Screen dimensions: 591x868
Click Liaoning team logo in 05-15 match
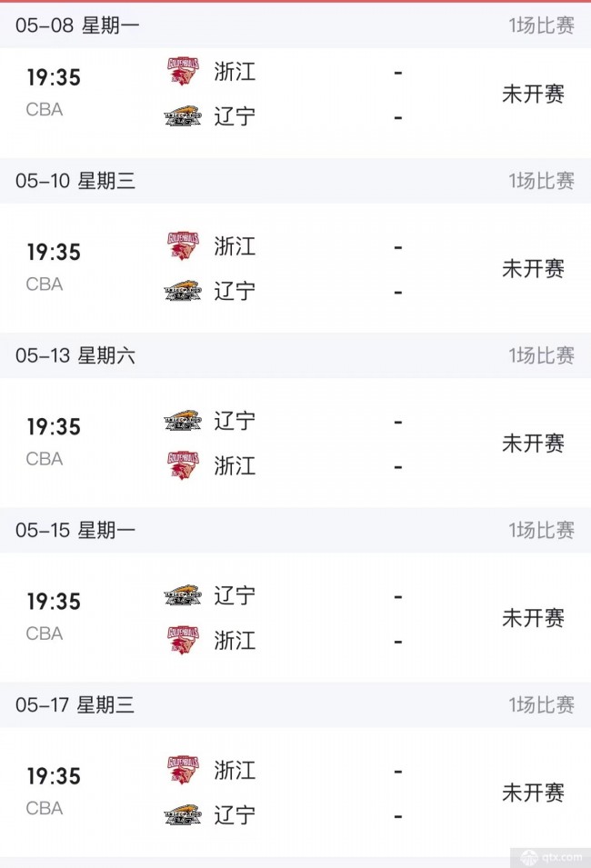[183, 594]
